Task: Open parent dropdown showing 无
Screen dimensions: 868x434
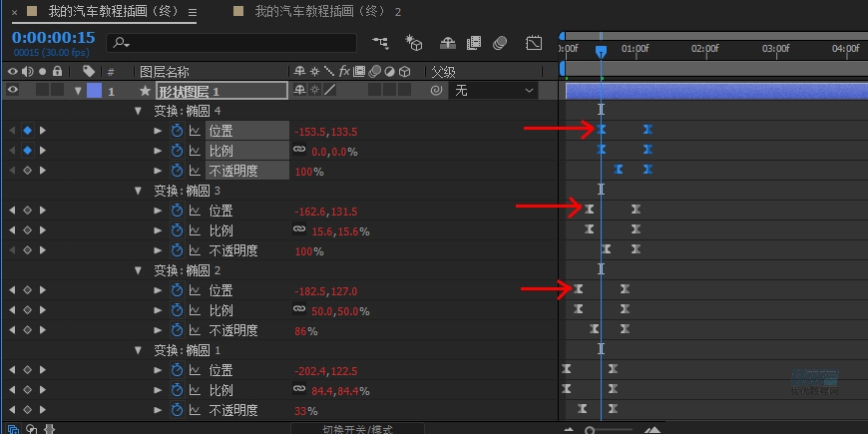Action: click(493, 90)
